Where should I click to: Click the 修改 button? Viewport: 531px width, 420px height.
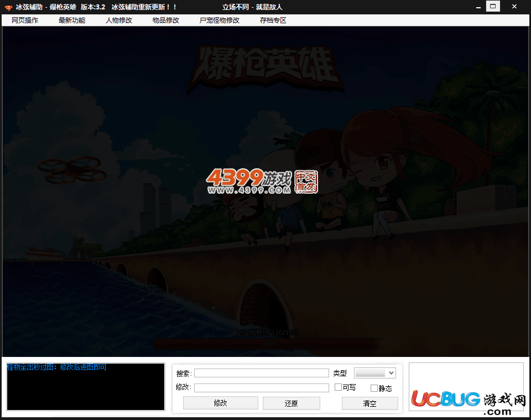point(221,403)
